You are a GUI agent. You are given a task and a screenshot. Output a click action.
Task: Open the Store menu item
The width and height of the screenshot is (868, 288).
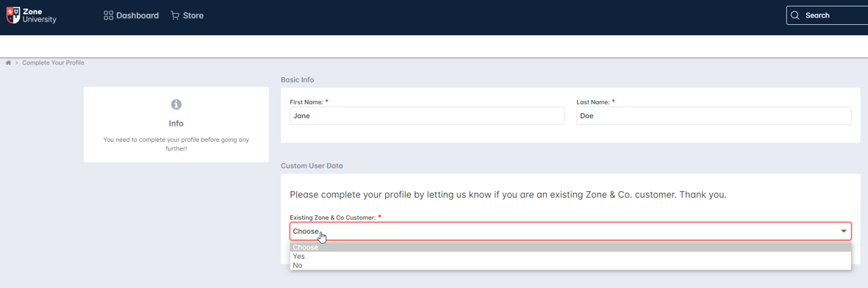click(187, 15)
